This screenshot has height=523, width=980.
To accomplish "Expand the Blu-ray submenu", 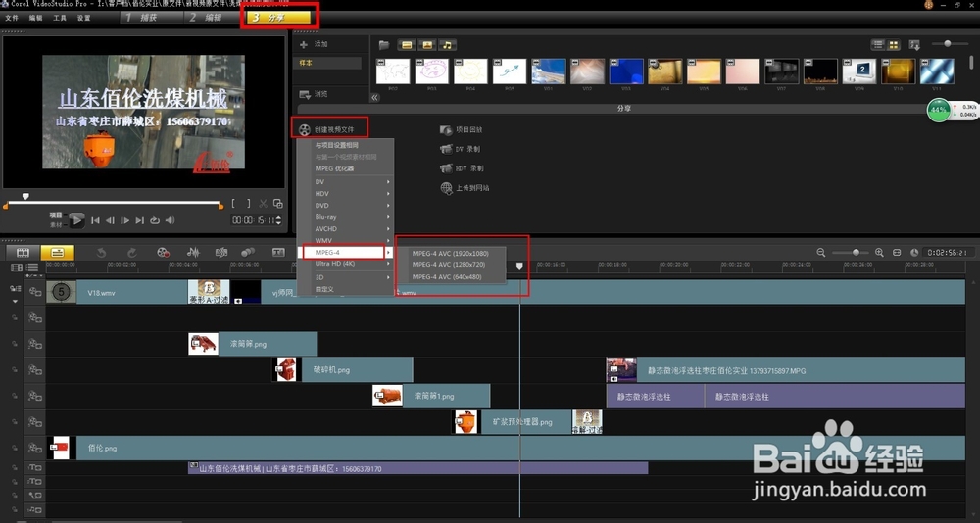I will point(345,216).
